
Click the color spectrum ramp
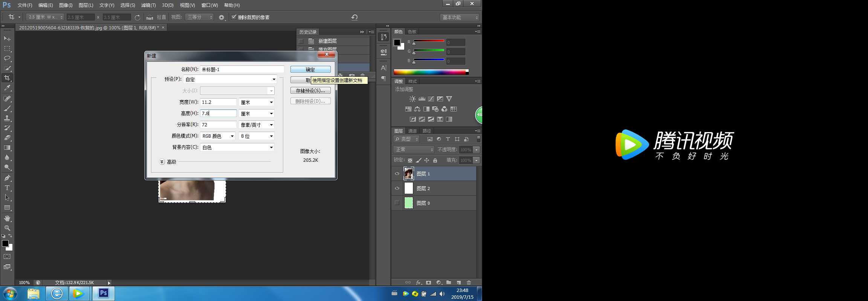coord(431,72)
